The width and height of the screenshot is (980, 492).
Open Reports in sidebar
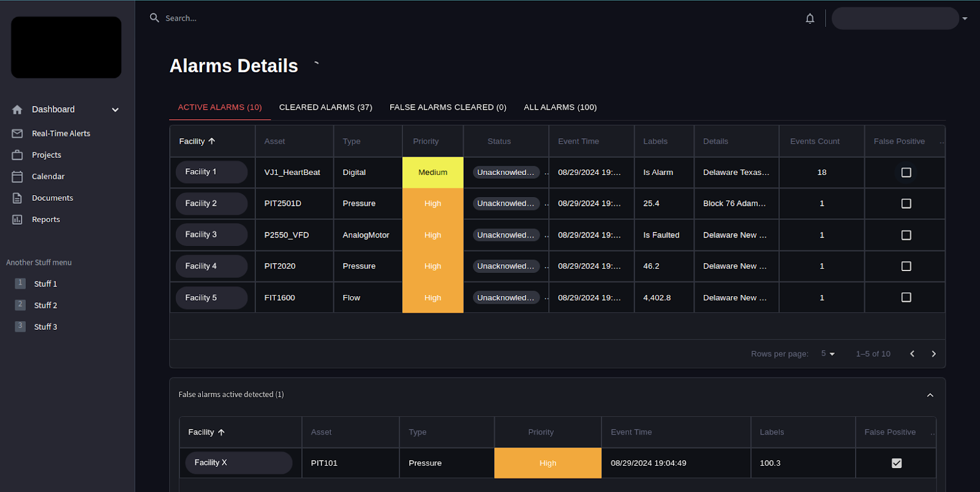pyautogui.click(x=46, y=219)
